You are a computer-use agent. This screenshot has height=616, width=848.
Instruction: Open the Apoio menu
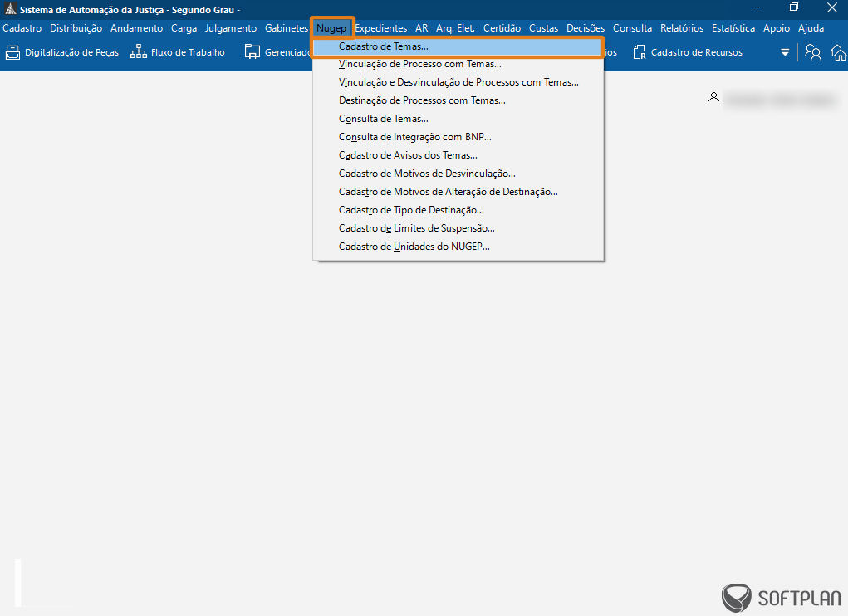coord(776,28)
